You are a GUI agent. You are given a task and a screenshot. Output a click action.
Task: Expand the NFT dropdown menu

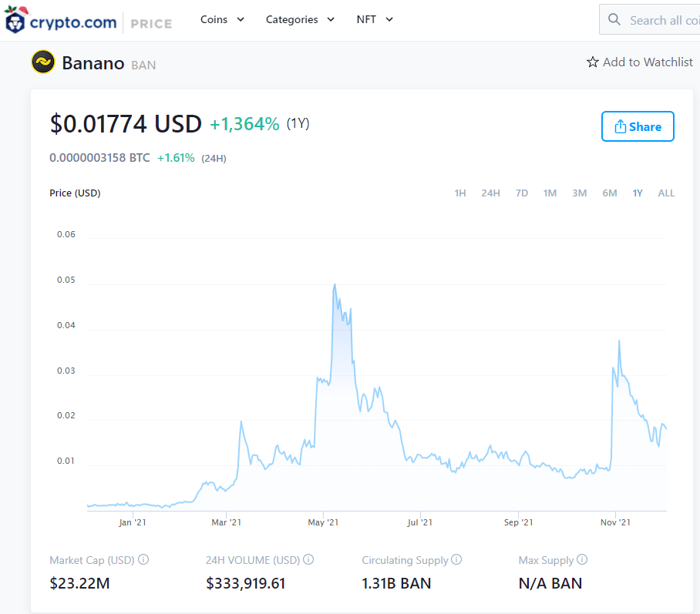[x=375, y=19]
